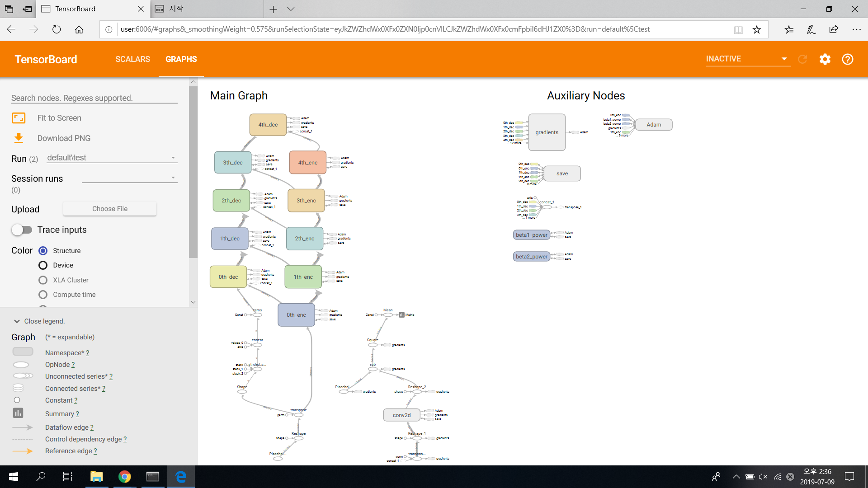Collapse the legend with Close legend
This screenshot has width=868, height=488.
(39, 321)
